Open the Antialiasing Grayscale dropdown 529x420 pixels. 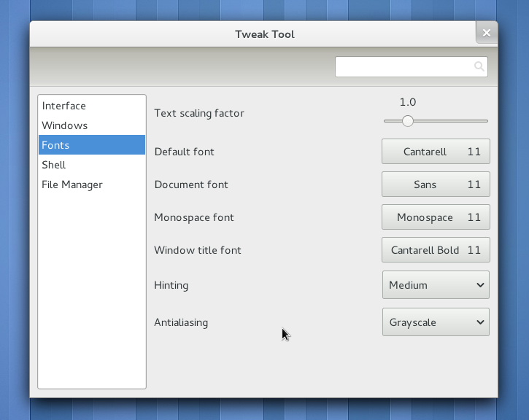(436, 322)
